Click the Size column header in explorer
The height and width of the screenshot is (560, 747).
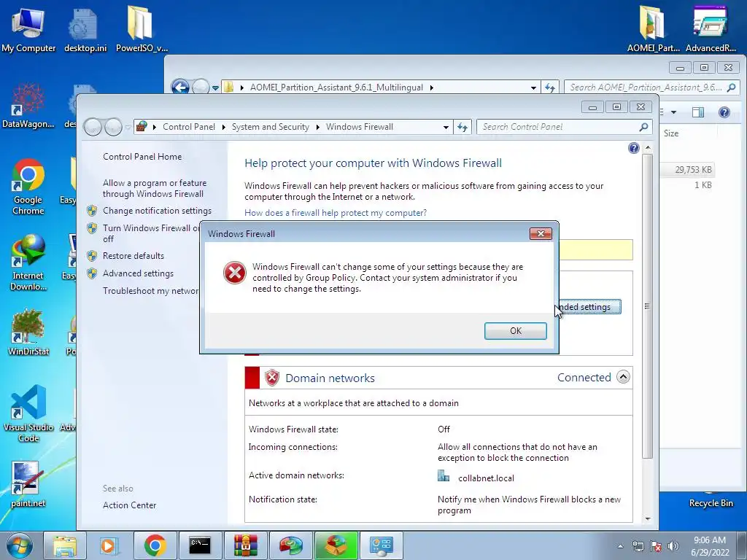pyautogui.click(x=671, y=133)
